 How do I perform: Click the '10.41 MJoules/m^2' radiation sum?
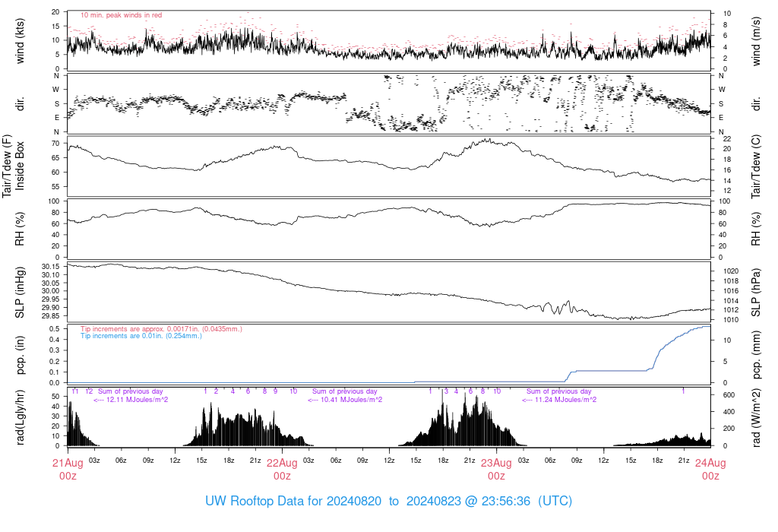click(x=351, y=400)
